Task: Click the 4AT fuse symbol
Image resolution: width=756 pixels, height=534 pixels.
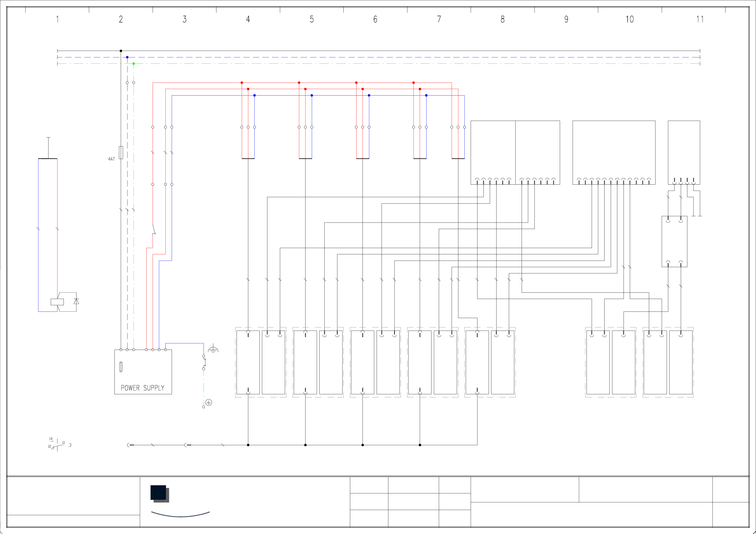Action: coord(121,152)
